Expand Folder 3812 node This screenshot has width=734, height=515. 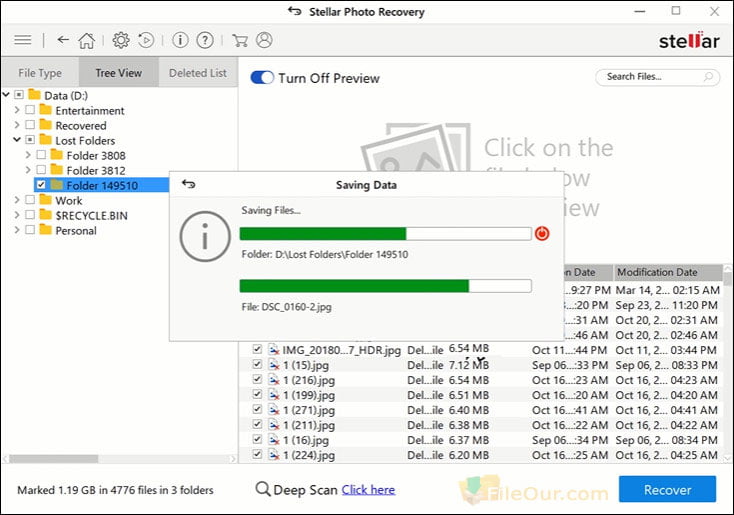pos(28,170)
